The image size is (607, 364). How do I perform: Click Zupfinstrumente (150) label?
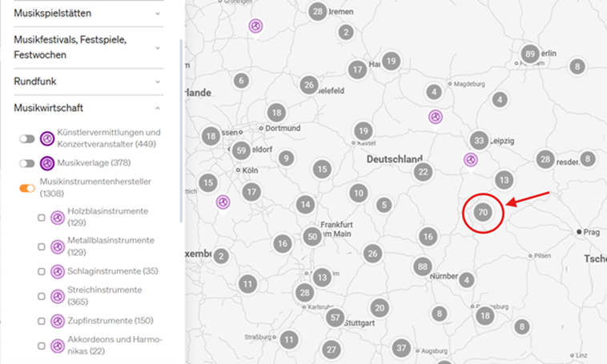coord(111,321)
